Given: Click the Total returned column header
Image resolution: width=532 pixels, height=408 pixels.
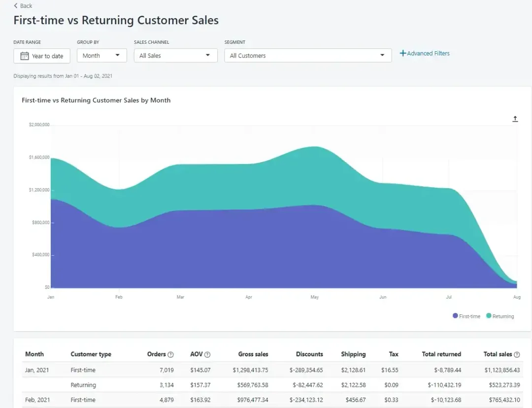Looking at the screenshot, I should tap(441, 354).
